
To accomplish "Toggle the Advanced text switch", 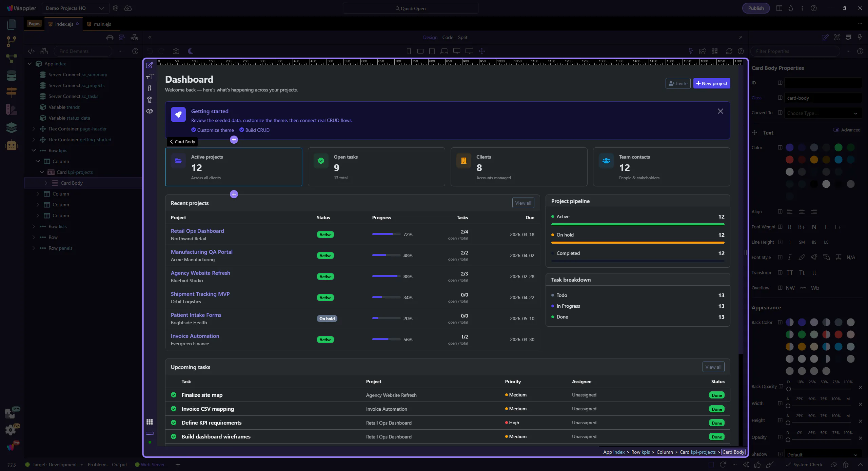I will pos(836,130).
